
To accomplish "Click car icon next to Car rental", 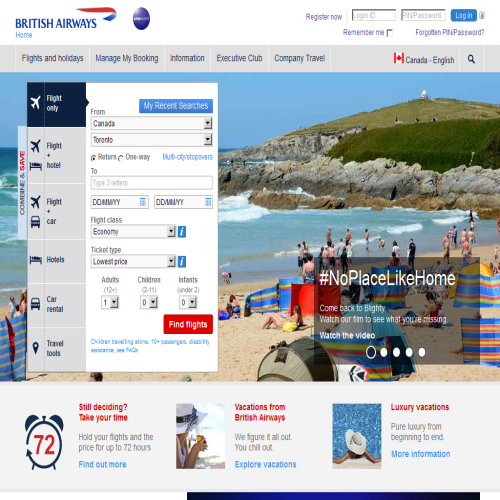I will point(35,304).
